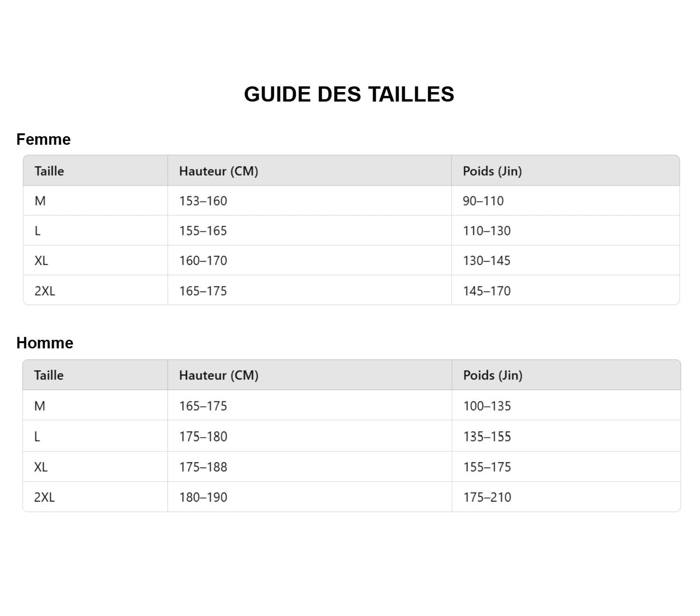Select the Femme section heading

pos(44,140)
